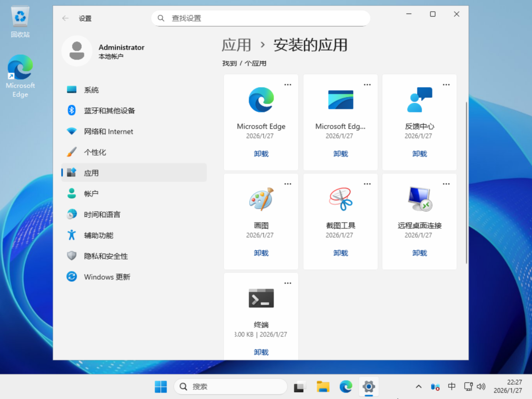Select the Microsoft Edge desktop shortcut
The height and width of the screenshot is (399, 532).
[20, 76]
